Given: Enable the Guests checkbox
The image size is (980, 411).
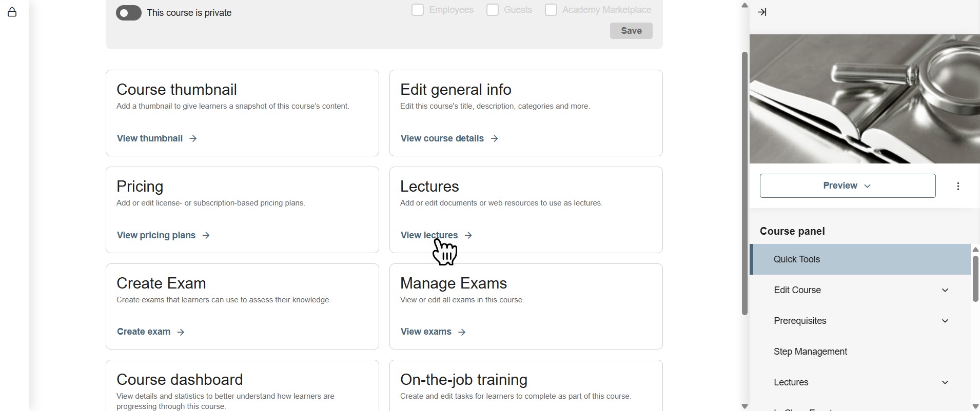Looking at the screenshot, I should click(493, 10).
